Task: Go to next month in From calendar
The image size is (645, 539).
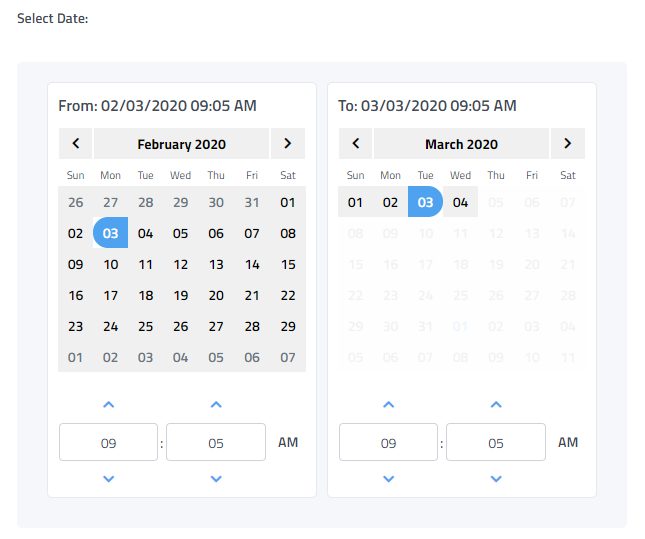Action: 288,144
